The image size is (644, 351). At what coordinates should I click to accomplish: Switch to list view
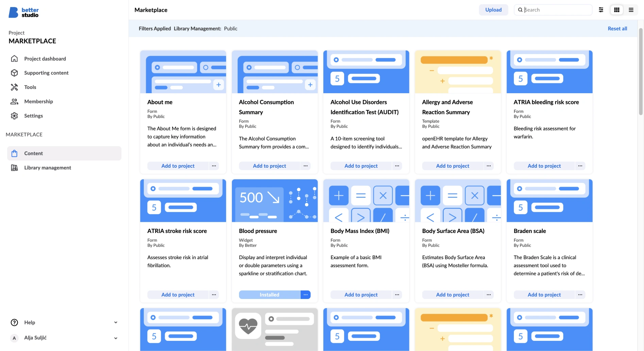tap(631, 10)
